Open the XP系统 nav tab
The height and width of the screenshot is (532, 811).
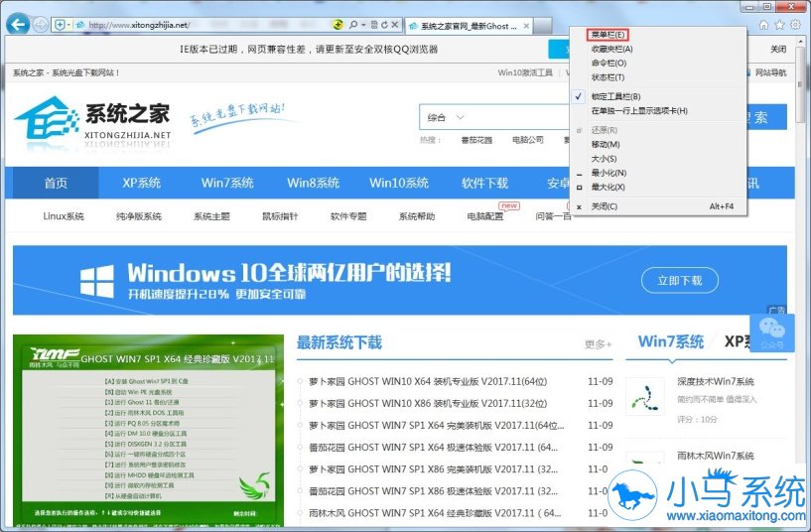coord(141,183)
